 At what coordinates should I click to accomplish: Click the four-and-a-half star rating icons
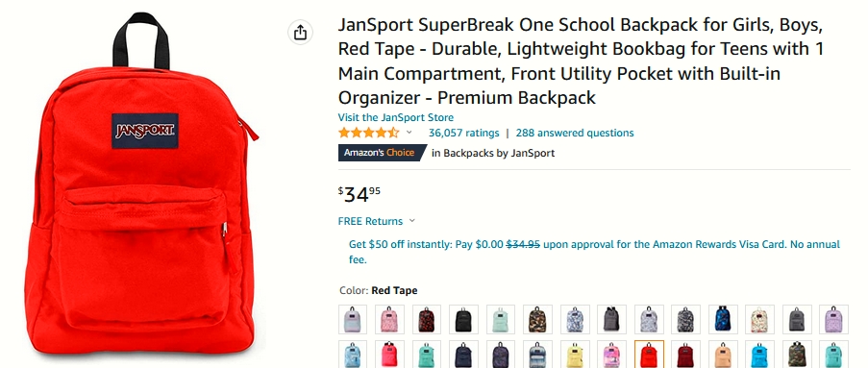tap(369, 133)
